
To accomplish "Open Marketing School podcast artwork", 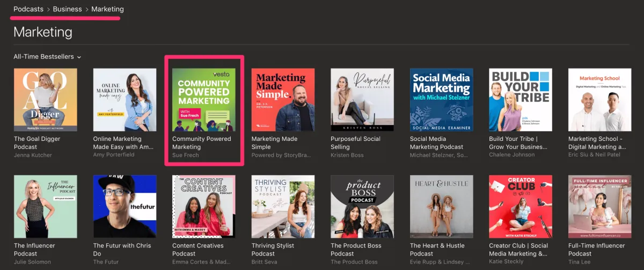I will (600, 100).
